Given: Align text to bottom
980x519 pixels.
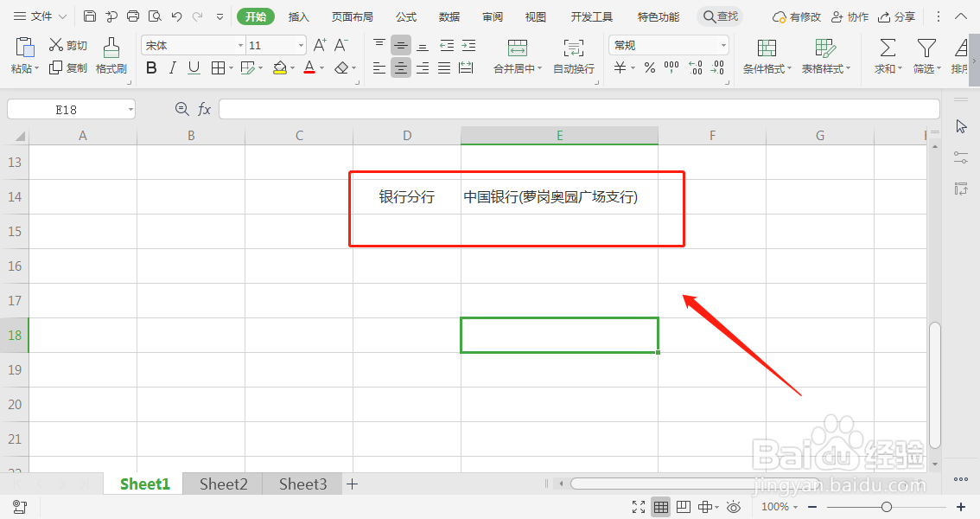Looking at the screenshot, I should [x=423, y=45].
